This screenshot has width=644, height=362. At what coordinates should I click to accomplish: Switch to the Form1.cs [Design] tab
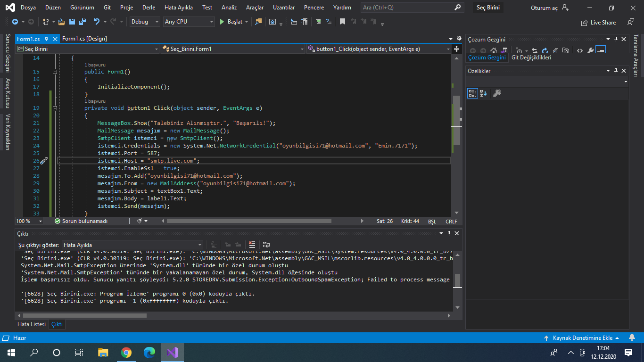[x=84, y=39]
